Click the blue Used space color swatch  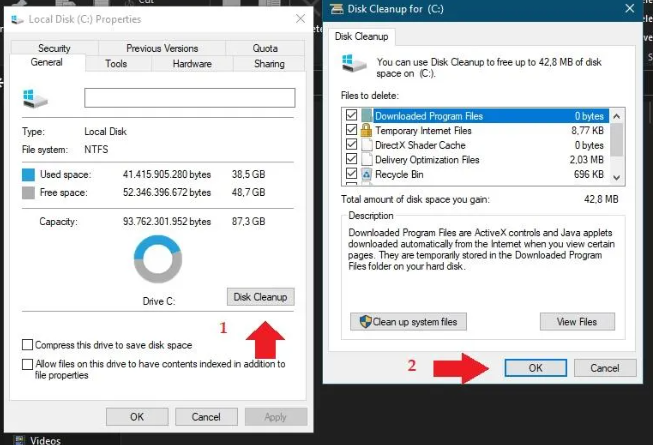28,175
